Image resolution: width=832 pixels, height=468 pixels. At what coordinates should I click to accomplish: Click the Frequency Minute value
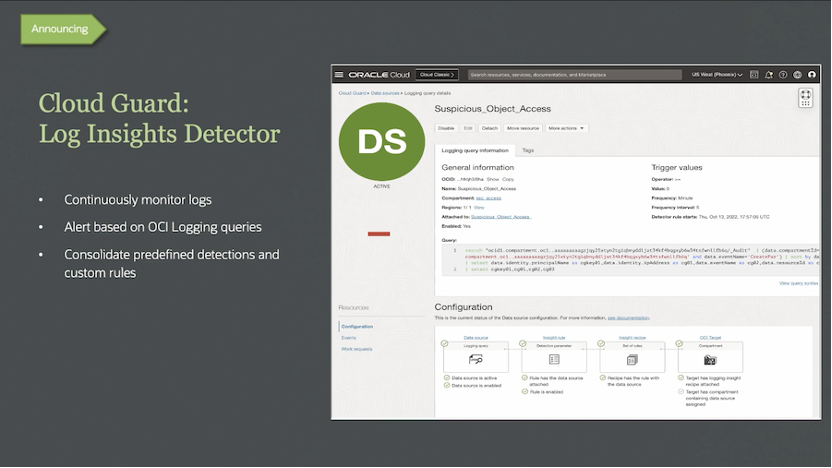[x=685, y=198]
